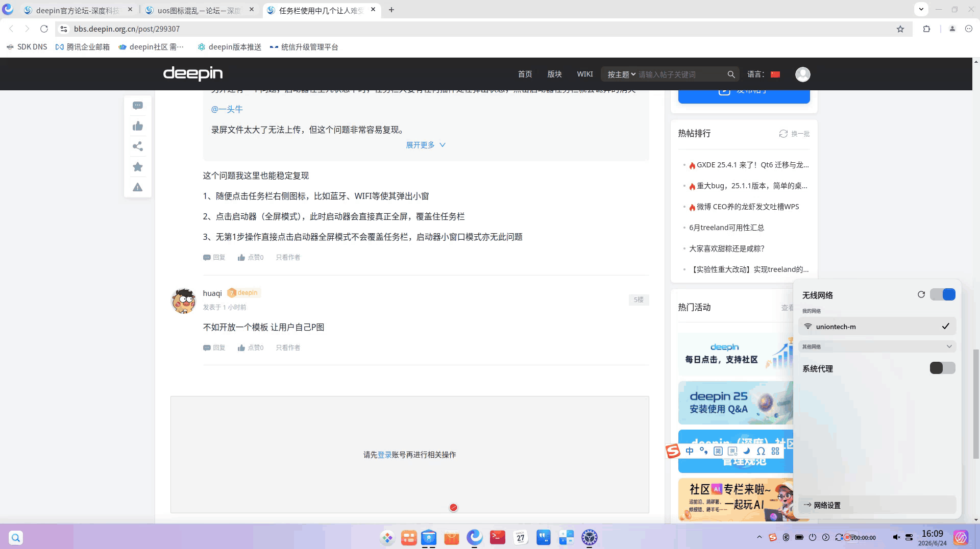Open the browser tab search dropdown arrow
Screen dimensions: 980x549
pyautogui.click(x=921, y=9)
